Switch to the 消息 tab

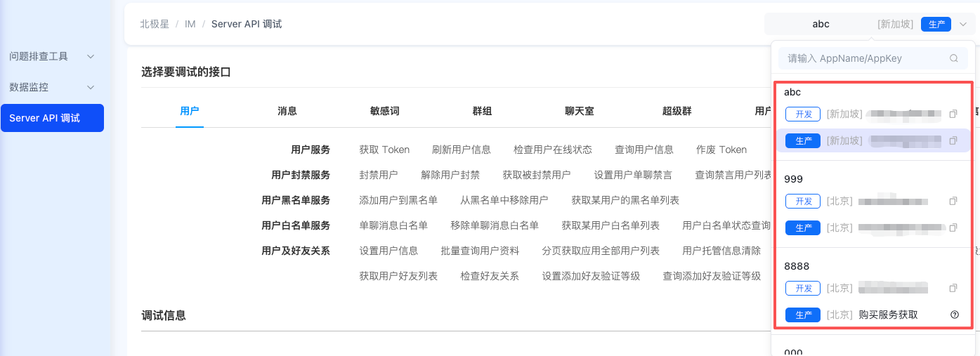pos(287,111)
